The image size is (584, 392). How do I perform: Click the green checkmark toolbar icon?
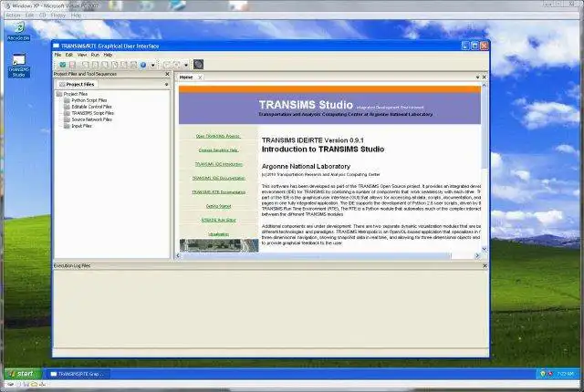[63, 65]
